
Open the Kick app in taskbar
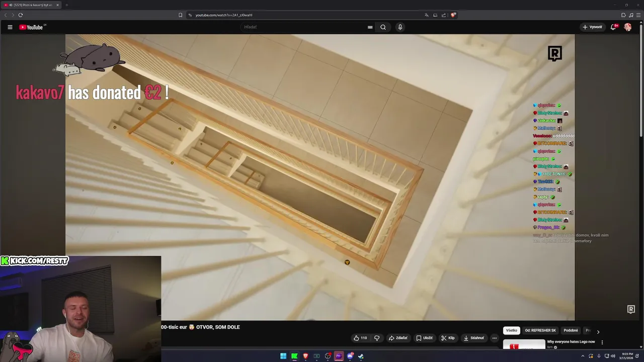point(294,356)
